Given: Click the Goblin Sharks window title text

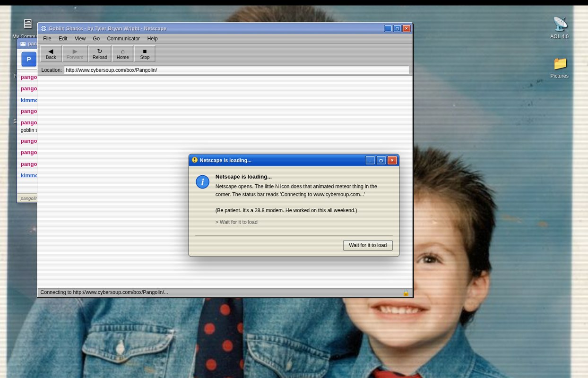Looking at the screenshot, I should (107, 29).
